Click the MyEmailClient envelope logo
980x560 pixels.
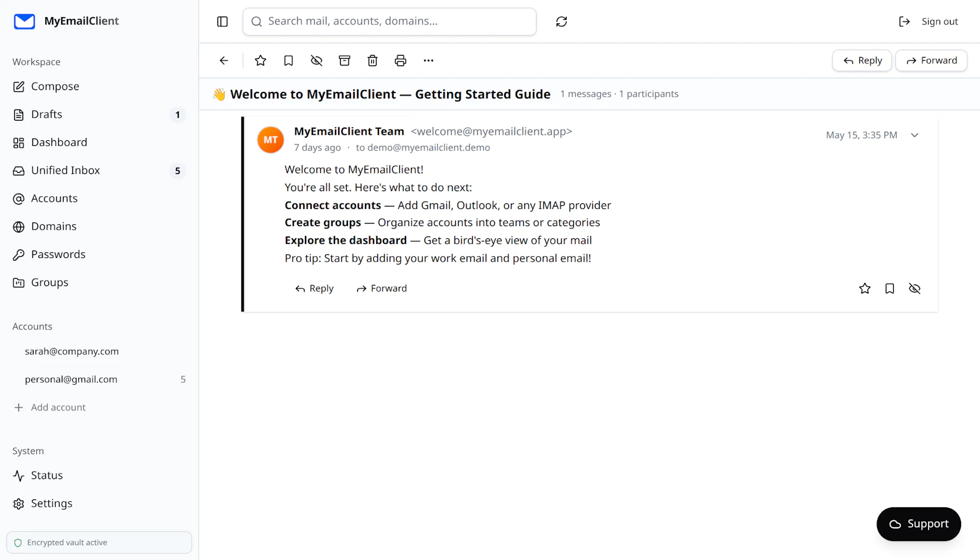[x=24, y=21]
